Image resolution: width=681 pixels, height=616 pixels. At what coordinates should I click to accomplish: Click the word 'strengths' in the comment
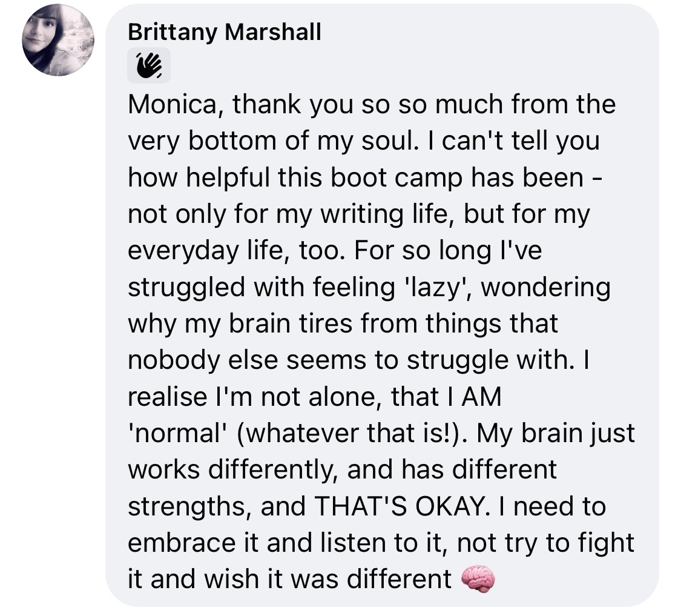pos(187,506)
